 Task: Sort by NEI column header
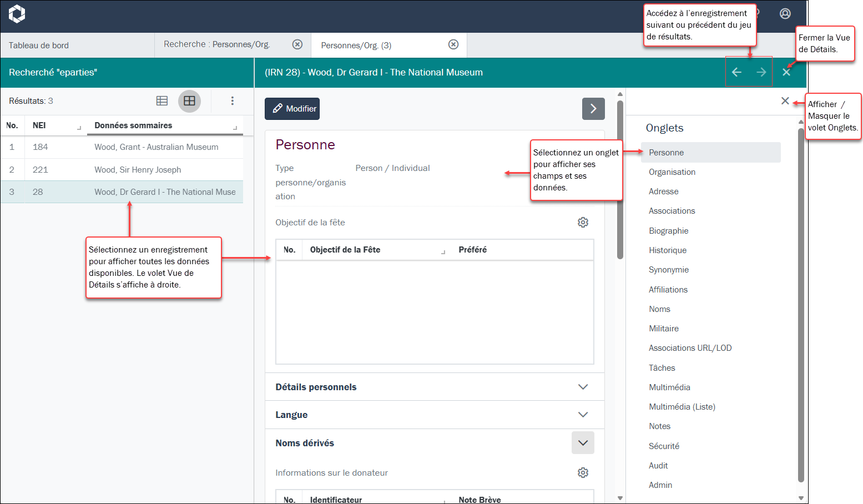pos(56,125)
